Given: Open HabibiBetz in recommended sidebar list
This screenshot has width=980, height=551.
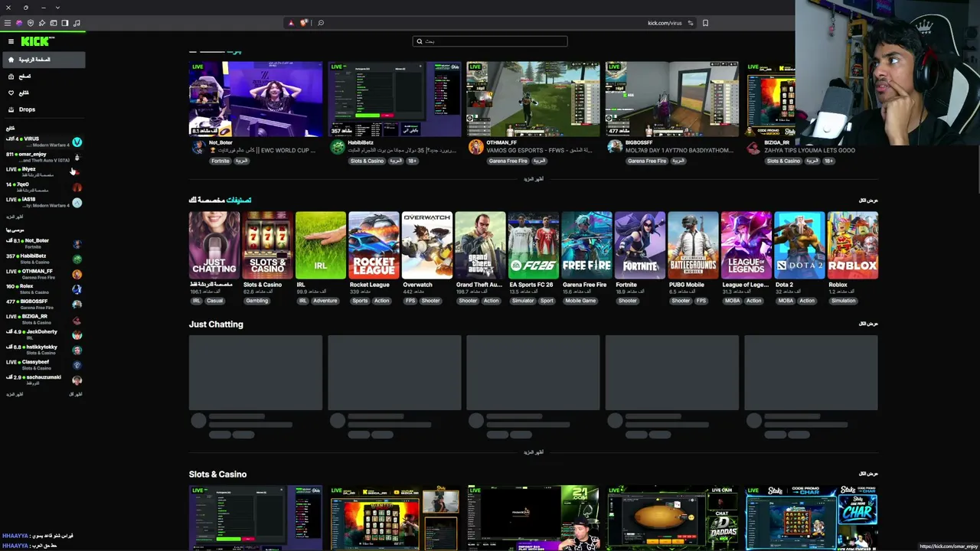Looking at the screenshot, I should pos(43,259).
